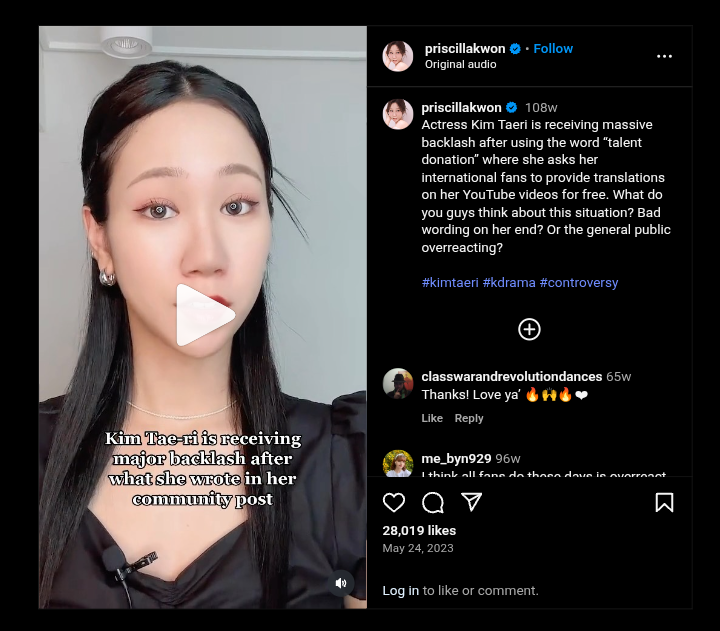This screenshot has height=631, width=720.
Task: Like the classwarandrevolutiondances comment
Action: click(x=432, y=418)
